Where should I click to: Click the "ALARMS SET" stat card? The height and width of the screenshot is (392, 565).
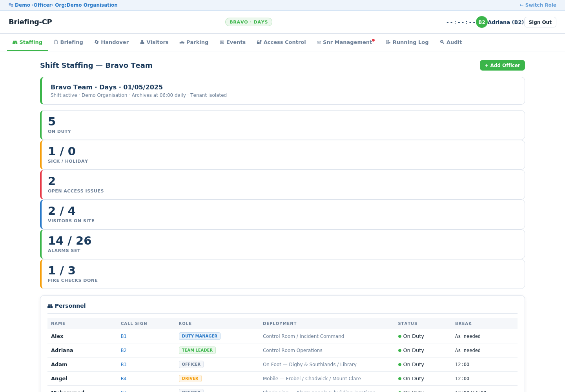pos(282,244)
